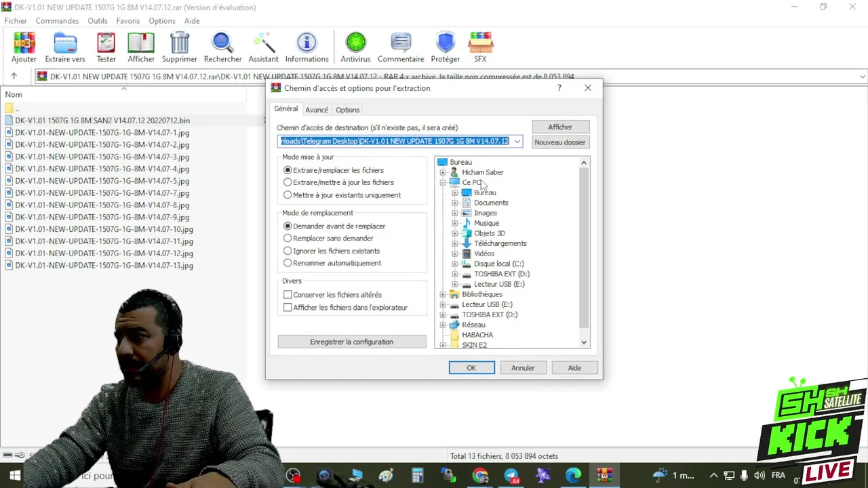Select the Vidéos folder in tree
This screenshot has width=868, height=488.
point(484,253)
